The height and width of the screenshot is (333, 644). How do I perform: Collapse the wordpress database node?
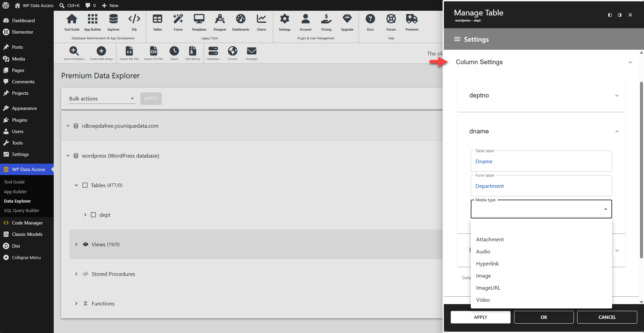pyautogui.click(x=68, y=156)
